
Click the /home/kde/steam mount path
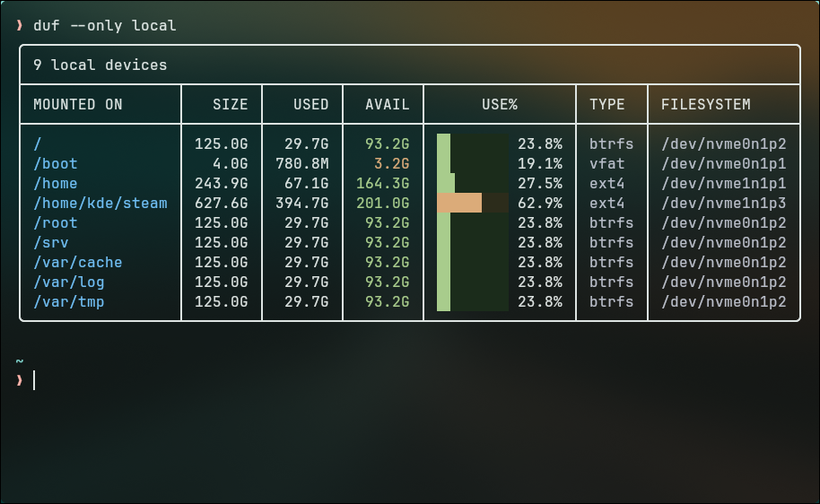point(100,203)
